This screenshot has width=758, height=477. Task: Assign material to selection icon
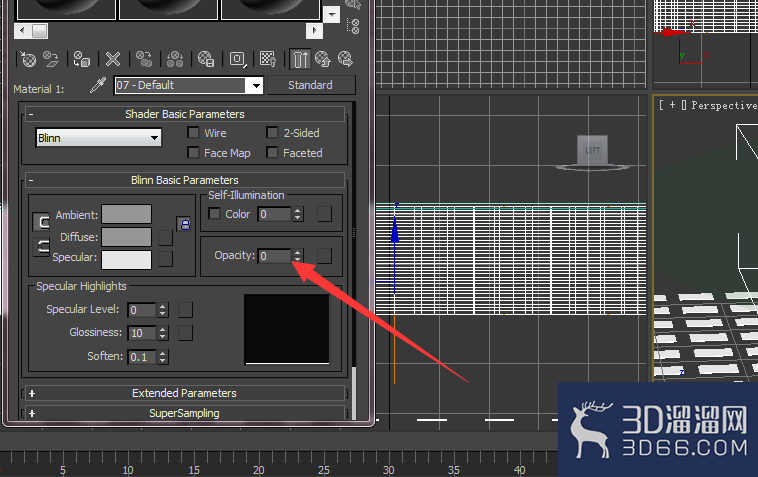81,59
